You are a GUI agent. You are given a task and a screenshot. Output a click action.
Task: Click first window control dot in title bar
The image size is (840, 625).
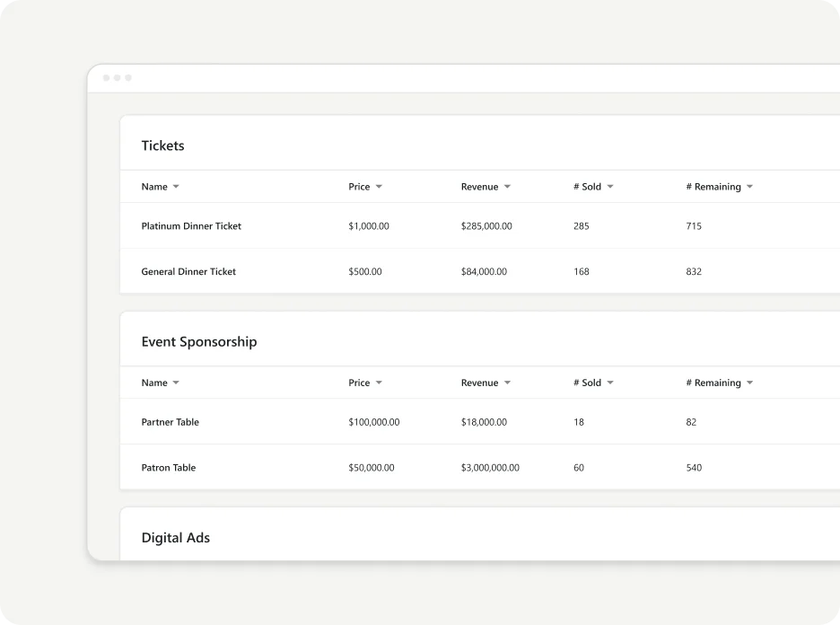(x=107, y=78)
